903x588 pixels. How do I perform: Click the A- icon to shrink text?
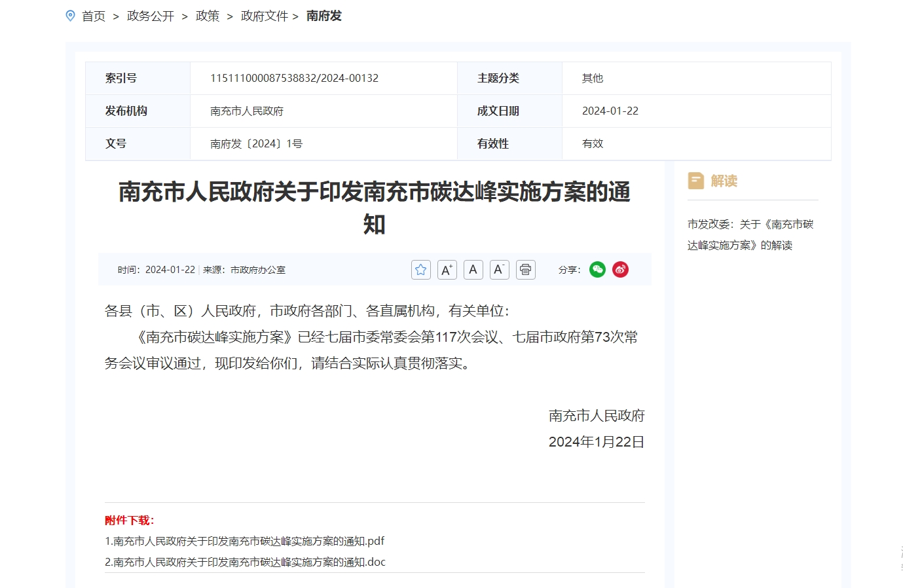tap(499, 269)
